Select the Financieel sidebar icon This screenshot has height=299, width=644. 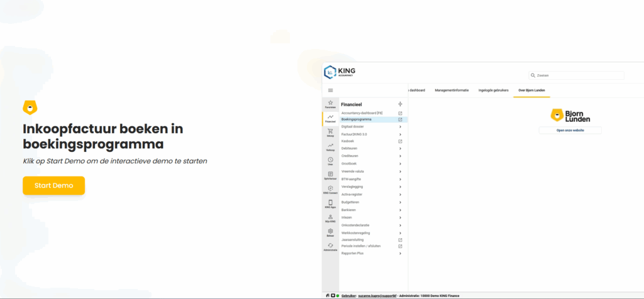tap(330, 119)
